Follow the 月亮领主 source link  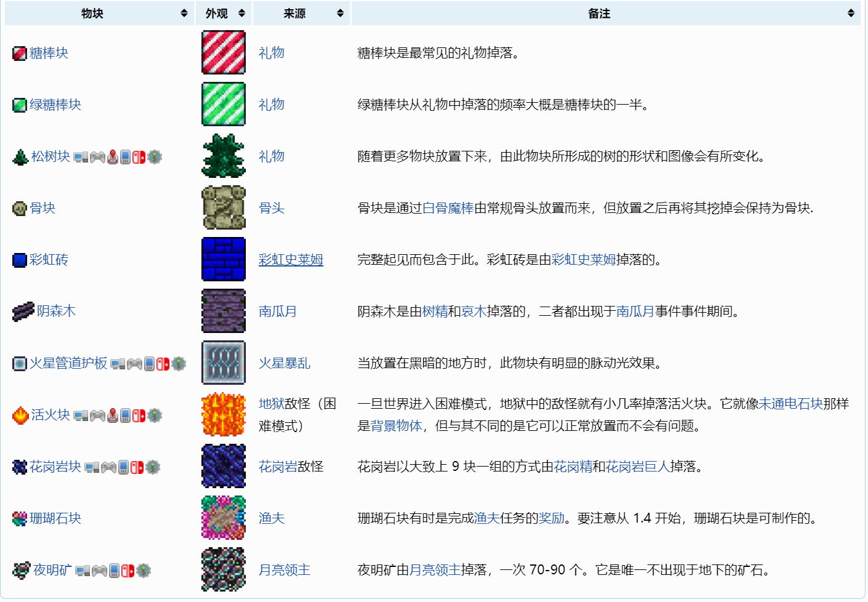point(284,570)
